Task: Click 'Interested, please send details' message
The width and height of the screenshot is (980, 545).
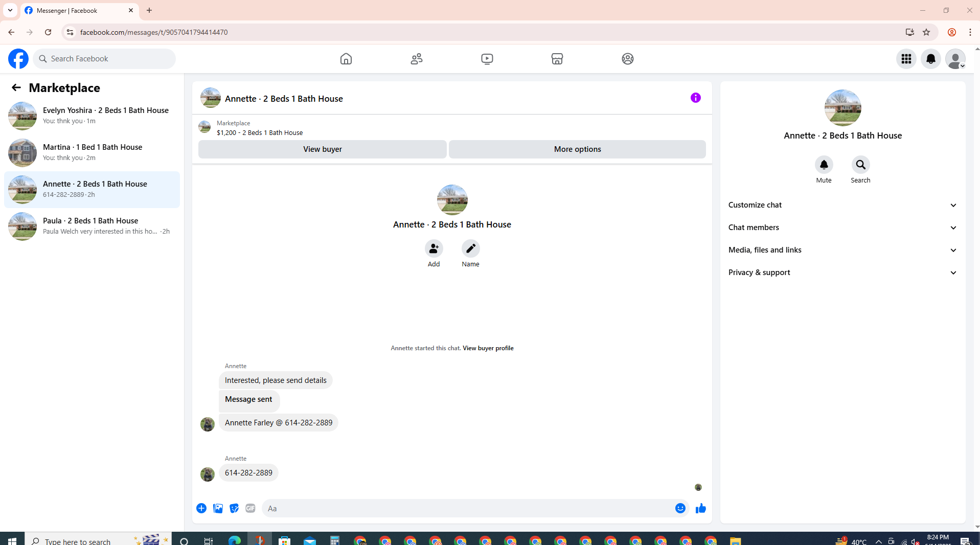Action: tap(276, 380)
